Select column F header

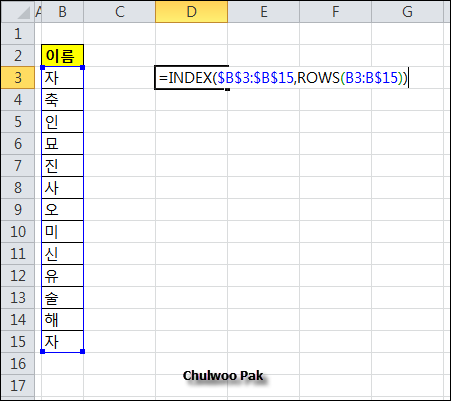[x=335, y=12]
